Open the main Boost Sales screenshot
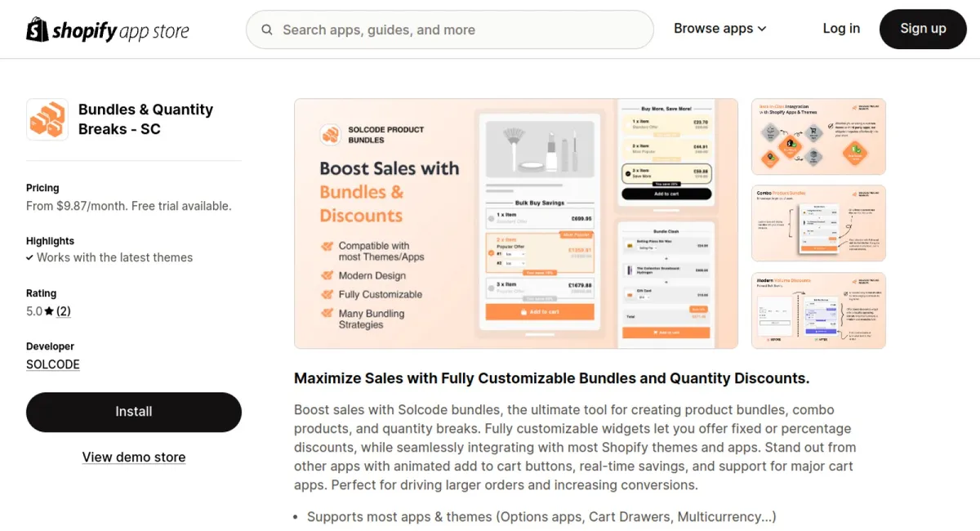This screenshot has height=531, width=980. pos(515,224)
